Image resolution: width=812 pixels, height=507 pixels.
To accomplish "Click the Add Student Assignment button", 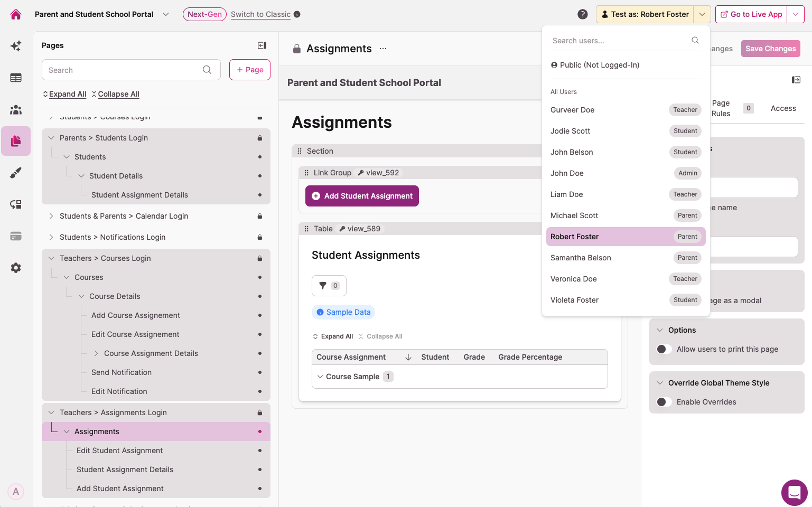I will coord(362,196).
